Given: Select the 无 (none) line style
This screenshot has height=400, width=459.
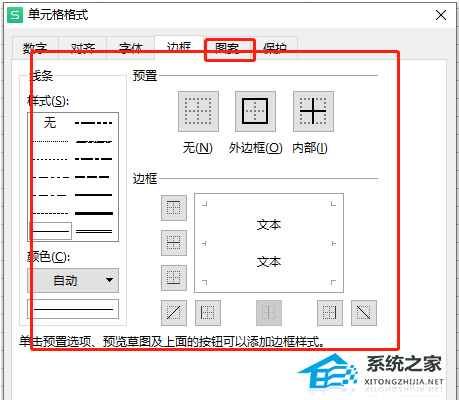Looking at the screenshot, I should pos(50,123).
